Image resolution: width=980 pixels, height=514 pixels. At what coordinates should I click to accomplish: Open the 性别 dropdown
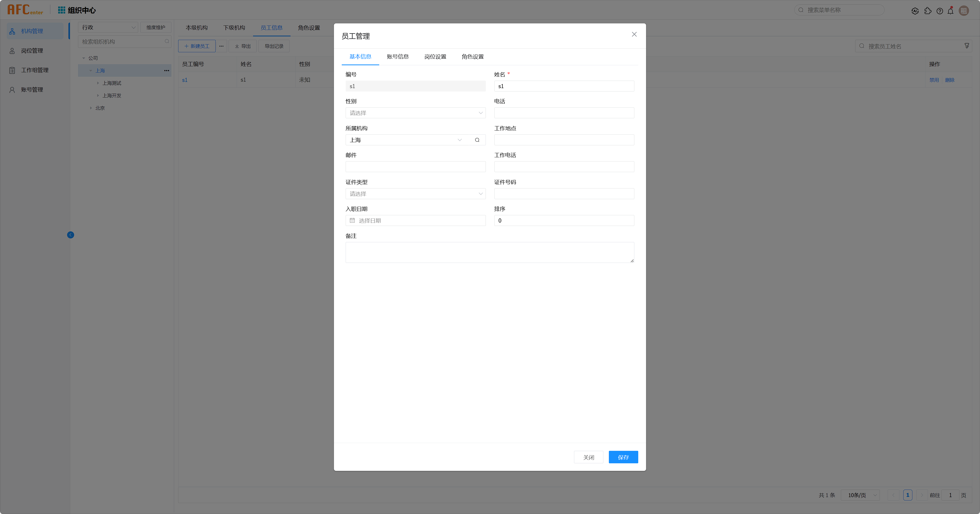[415, 113]
